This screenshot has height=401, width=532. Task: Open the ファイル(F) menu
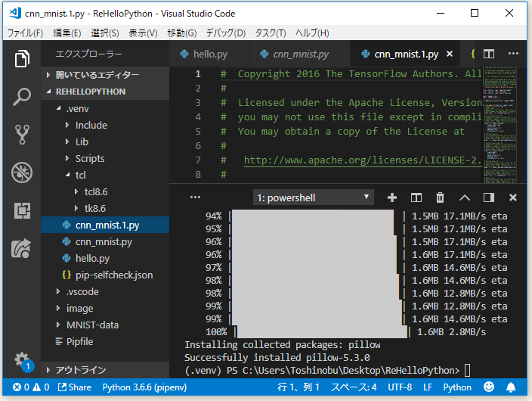25,33
